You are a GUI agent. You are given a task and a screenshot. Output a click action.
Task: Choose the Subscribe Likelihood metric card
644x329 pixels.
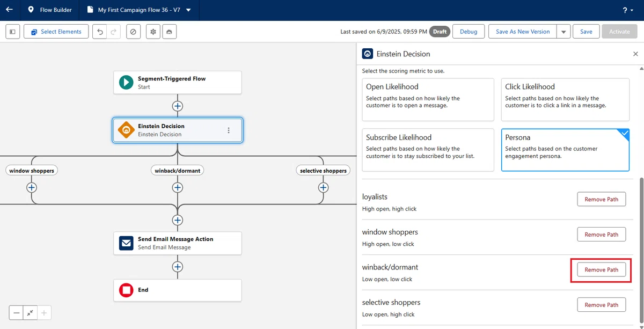[x=428, y=150]
